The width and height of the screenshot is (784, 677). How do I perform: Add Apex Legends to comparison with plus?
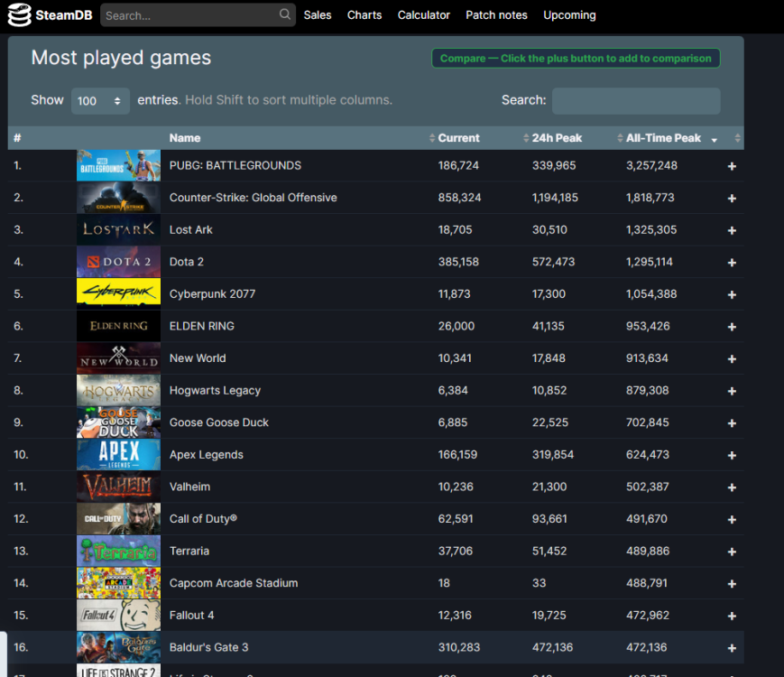pos(732,455)
